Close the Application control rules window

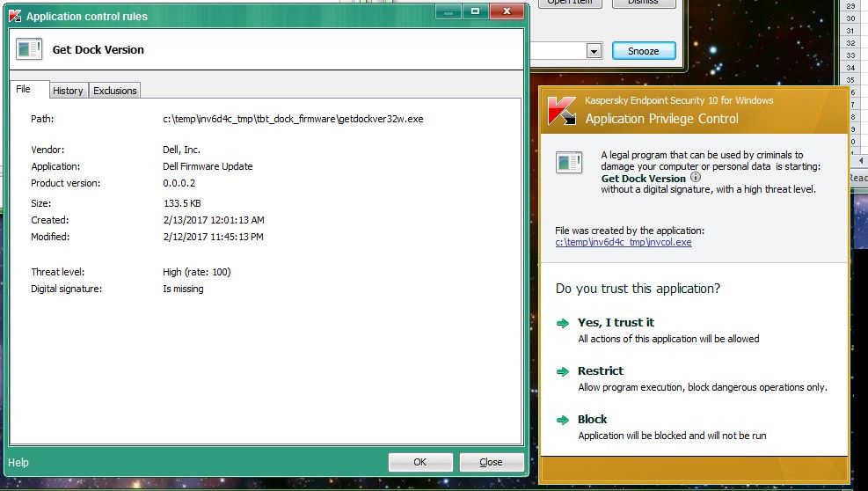507,11
